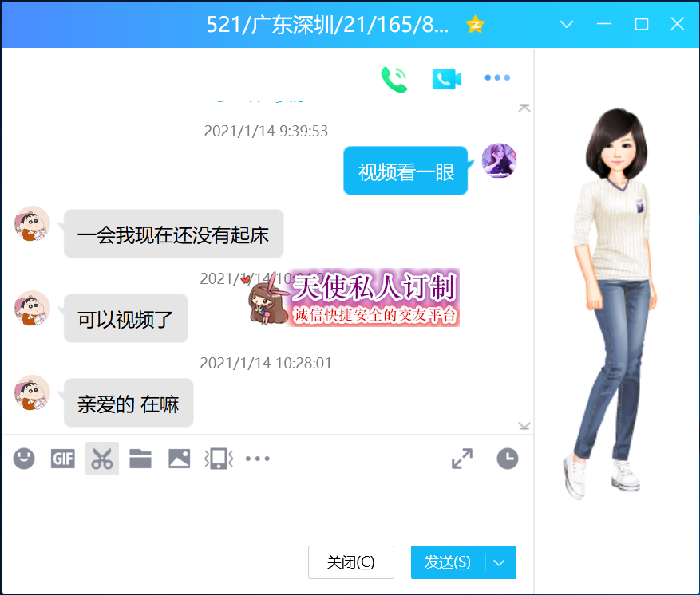700x595 pixels.
Task: Open more options beside the video call icon
Action: 497,78
